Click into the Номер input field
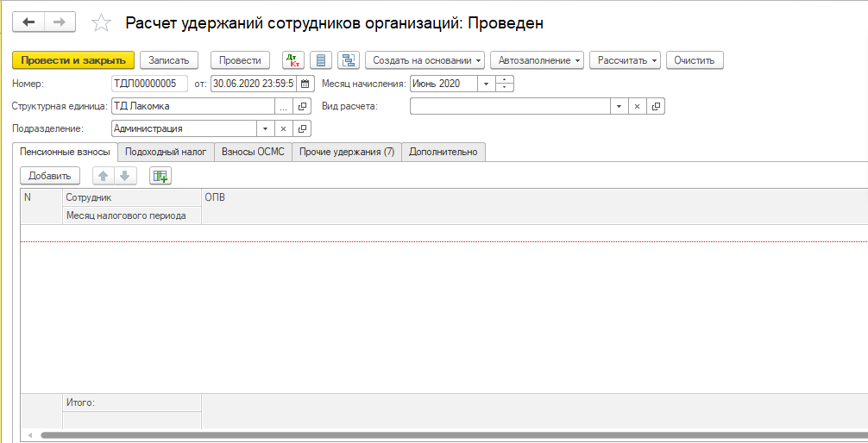Viewport: 868px width, 443px height. click(150, 84)
